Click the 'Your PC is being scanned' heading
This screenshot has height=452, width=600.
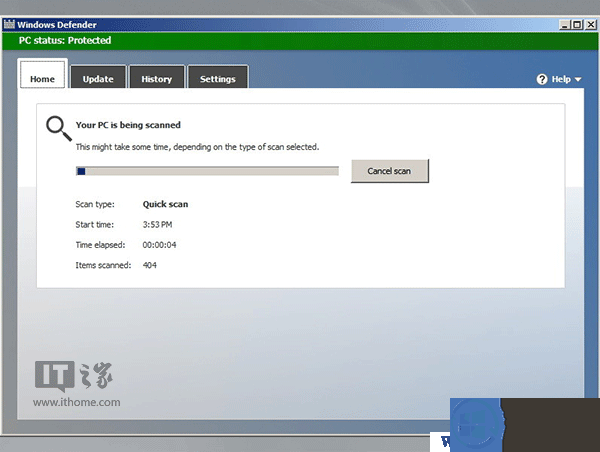[128, 125]
